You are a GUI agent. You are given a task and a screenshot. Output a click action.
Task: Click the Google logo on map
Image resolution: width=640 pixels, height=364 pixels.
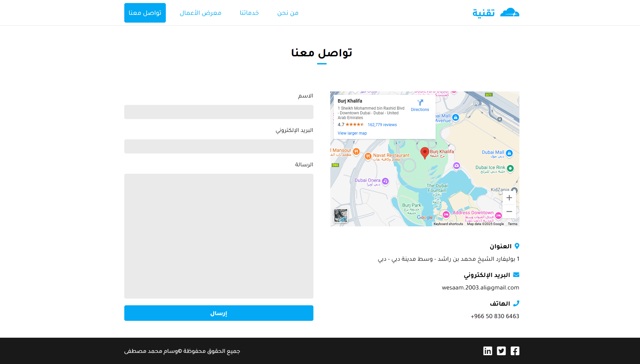click(425, 217)
